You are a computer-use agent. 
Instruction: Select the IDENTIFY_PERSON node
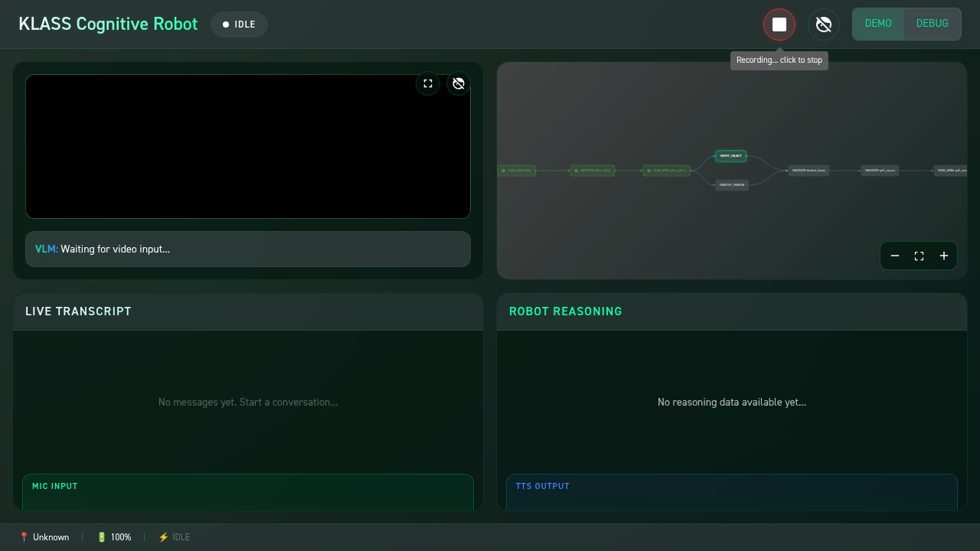tap(731, 184)
